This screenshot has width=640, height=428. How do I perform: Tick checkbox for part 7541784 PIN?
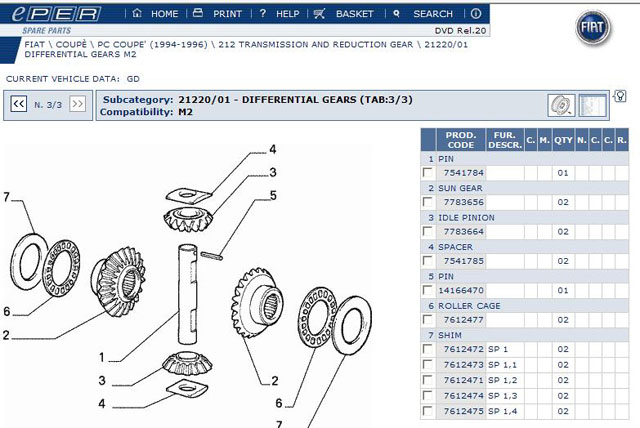tap(429, 173)
